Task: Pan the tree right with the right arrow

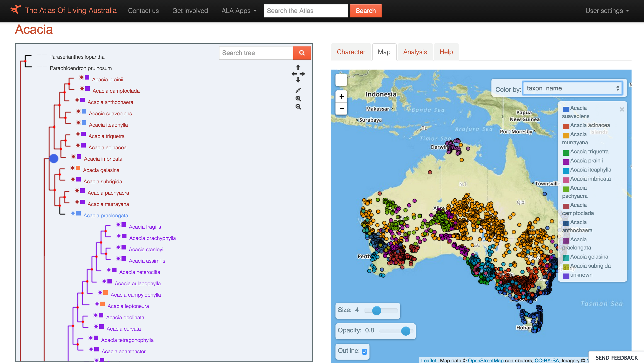Action: point(302,74)
